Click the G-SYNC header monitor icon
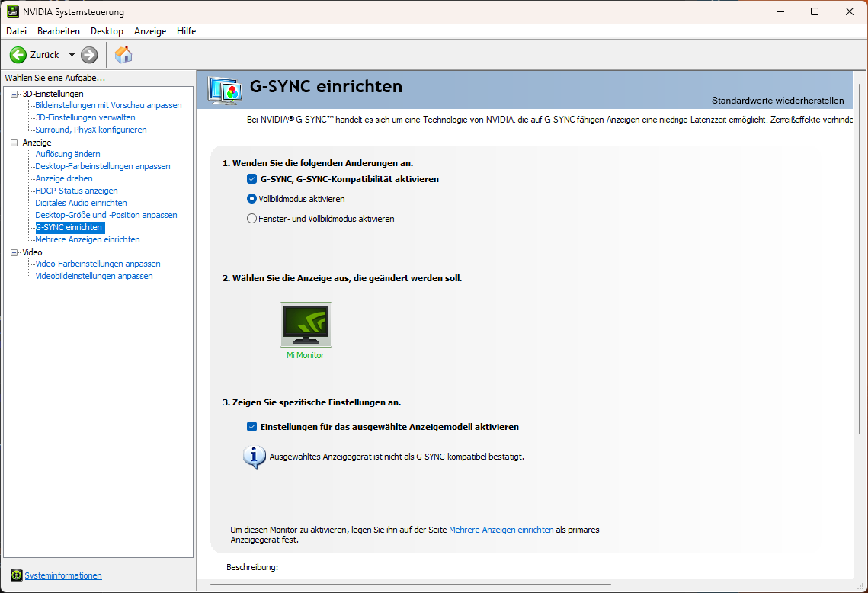 click(224, 91)
